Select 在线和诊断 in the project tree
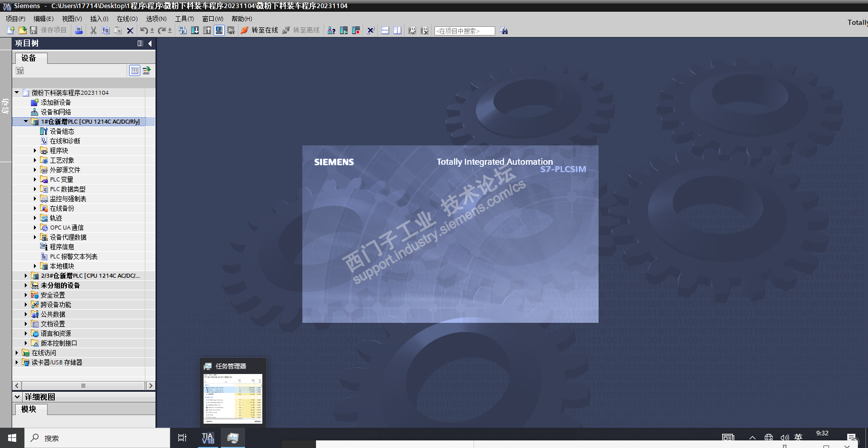Screen dimensions: 868x448 [x=65, y=141]
